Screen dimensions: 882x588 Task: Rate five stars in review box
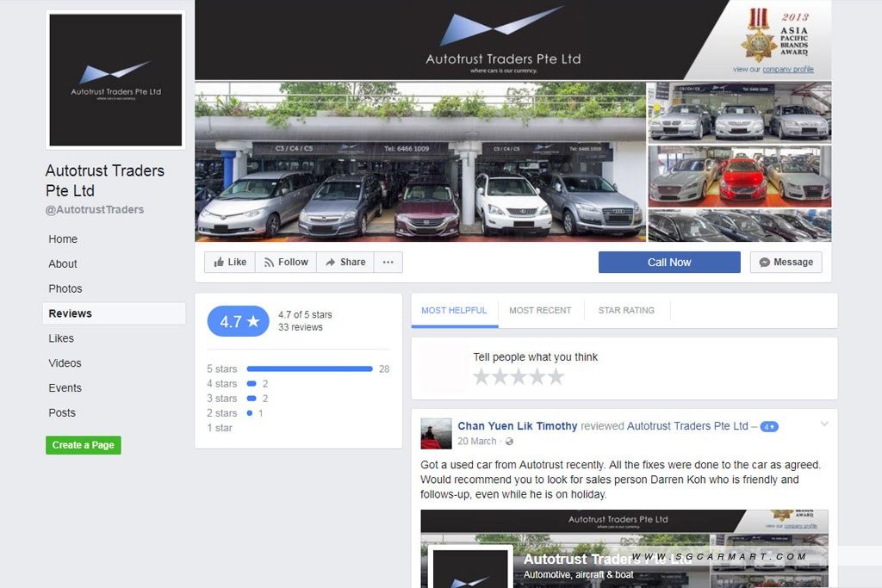556,376
